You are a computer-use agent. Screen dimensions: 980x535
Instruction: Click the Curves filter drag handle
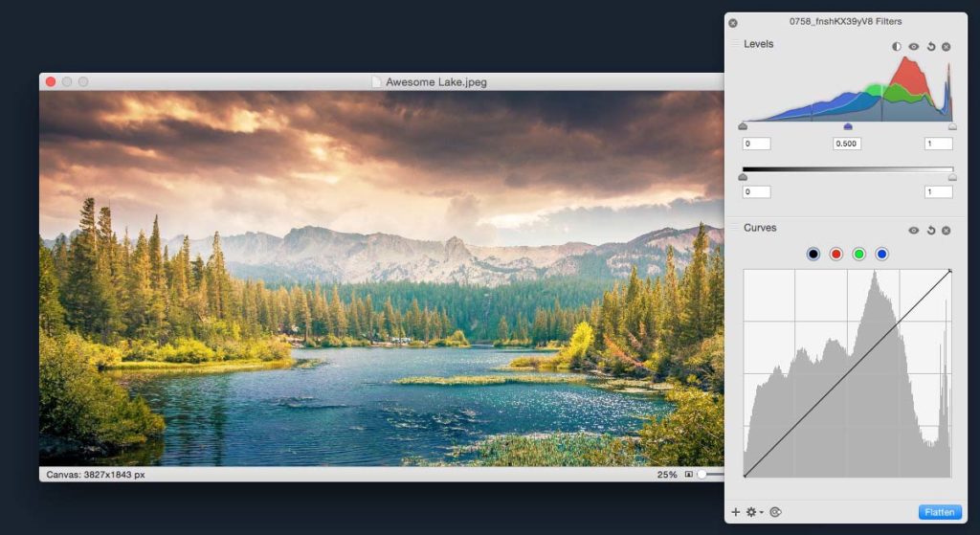click(735, 228)
